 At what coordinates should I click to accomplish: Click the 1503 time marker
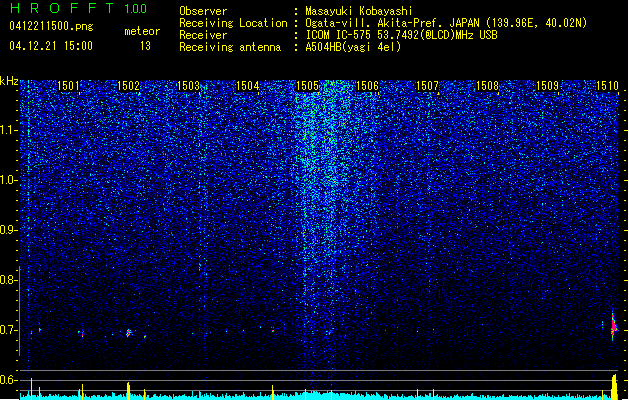click(x=188, y=86)
